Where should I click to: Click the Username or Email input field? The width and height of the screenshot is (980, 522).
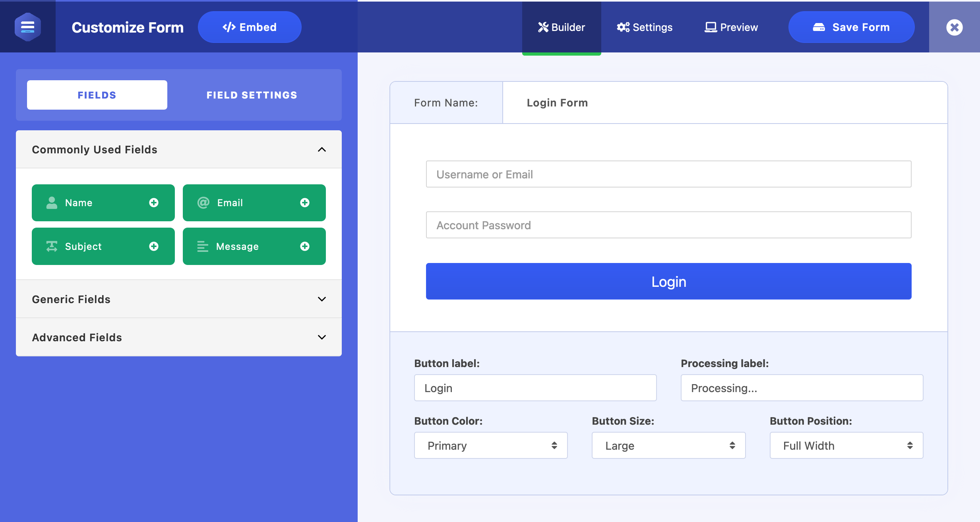(668, 174)
